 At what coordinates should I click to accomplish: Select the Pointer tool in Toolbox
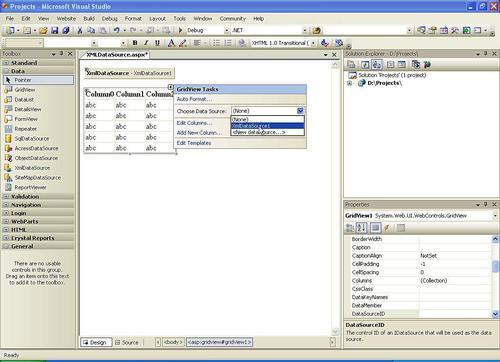(x=38, y=80)
